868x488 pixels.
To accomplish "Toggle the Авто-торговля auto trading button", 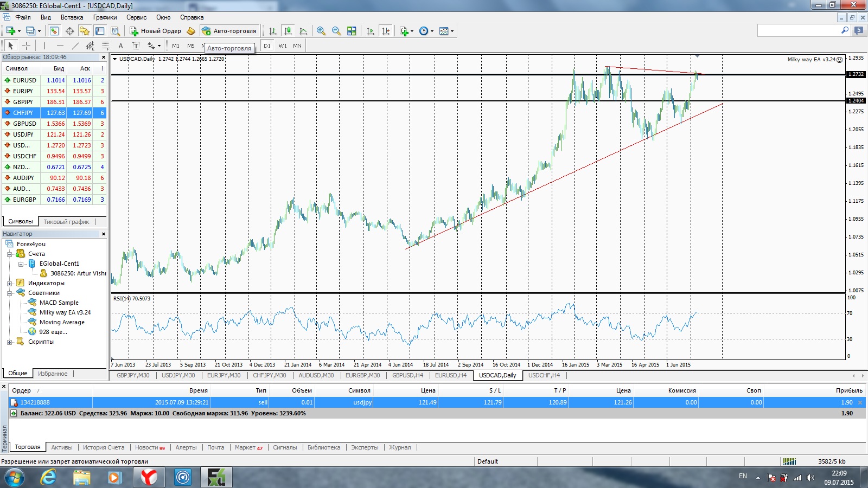I will [x=229, y=31].
